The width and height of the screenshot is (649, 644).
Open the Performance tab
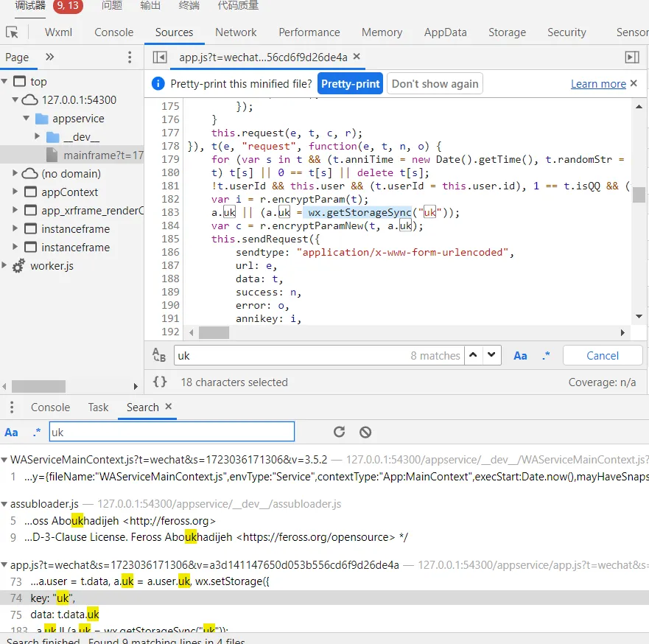click(309, 32)
